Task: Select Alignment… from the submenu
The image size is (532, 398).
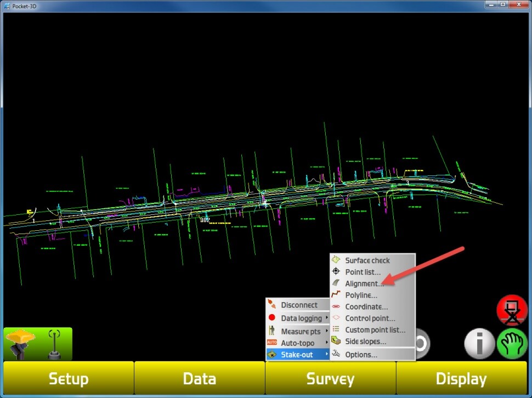Action: [x=364, y=284]
